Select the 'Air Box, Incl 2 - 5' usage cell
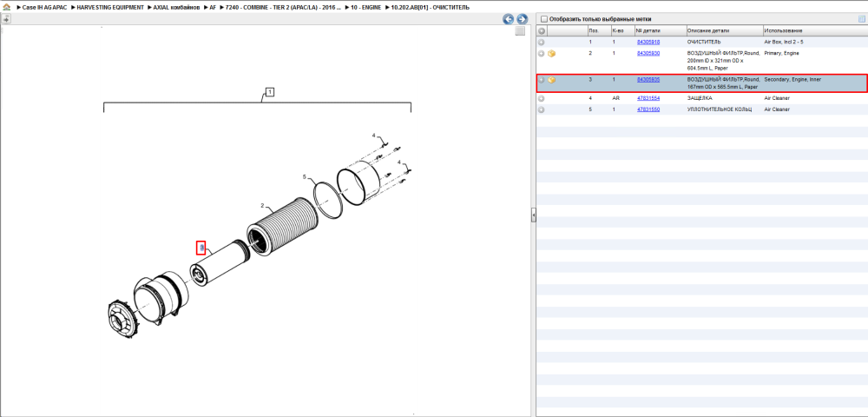The image size is (868, 417). tap(783, 42)
